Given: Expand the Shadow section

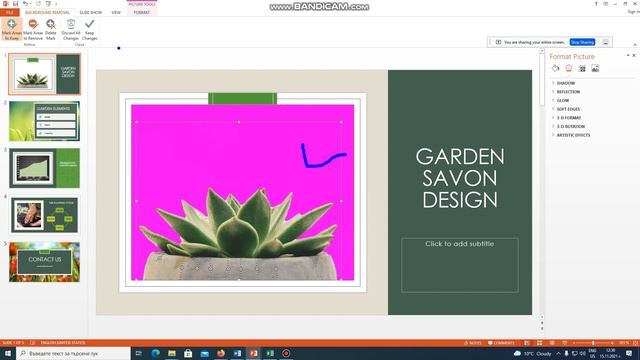Looking at the screenshot, I should [565, 83].
